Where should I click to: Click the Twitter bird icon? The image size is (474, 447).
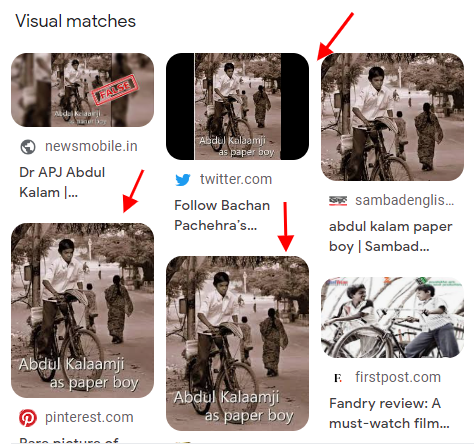pyautogui.click(x=183, y=180)
